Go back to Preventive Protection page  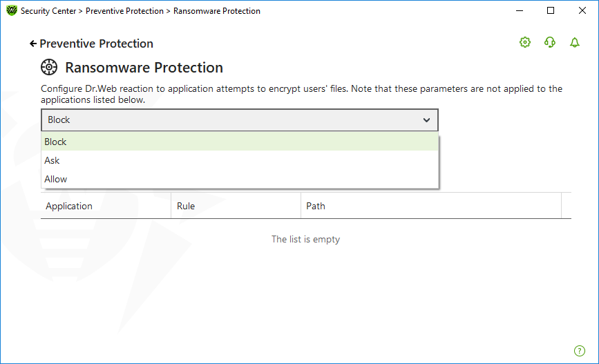(96, 44)
